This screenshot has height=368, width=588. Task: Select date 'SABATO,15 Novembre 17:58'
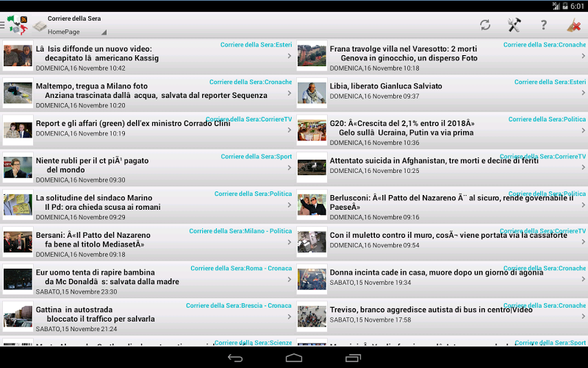(x=370, y=320)
